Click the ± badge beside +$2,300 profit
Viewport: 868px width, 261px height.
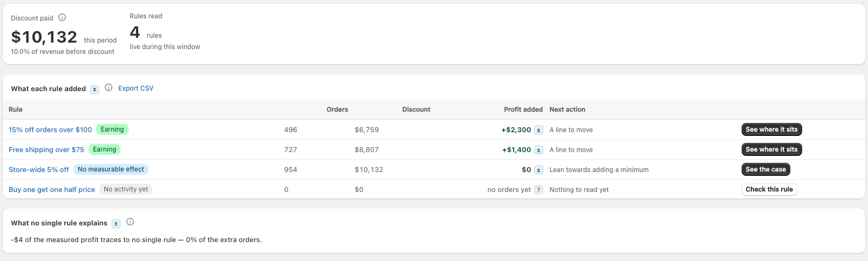tap(539, 130)
